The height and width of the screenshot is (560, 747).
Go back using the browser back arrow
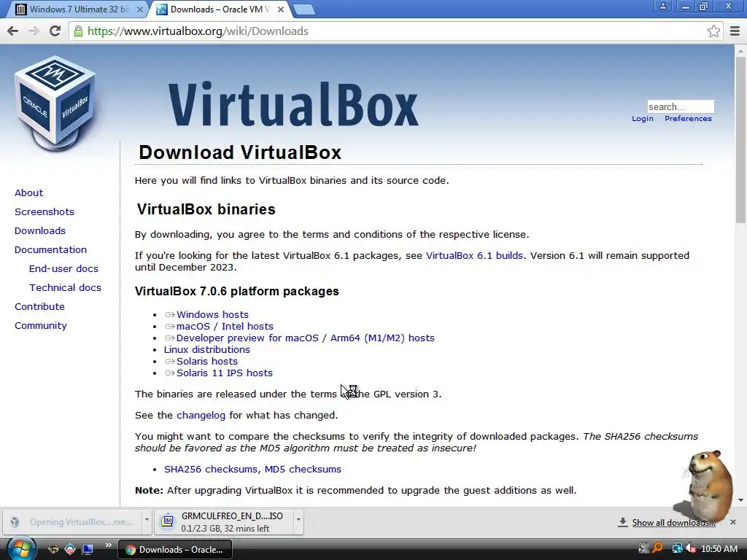(13, 31)
